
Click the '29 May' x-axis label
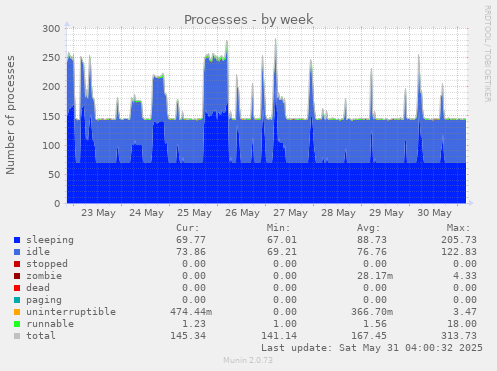tap(386, 213)
